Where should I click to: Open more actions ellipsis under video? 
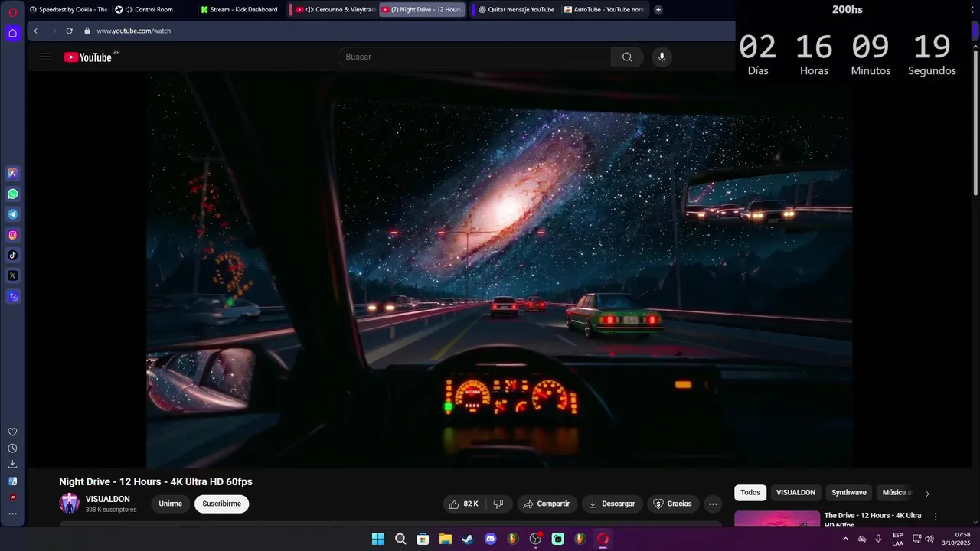pyautogui.click(x=713, y=504)
